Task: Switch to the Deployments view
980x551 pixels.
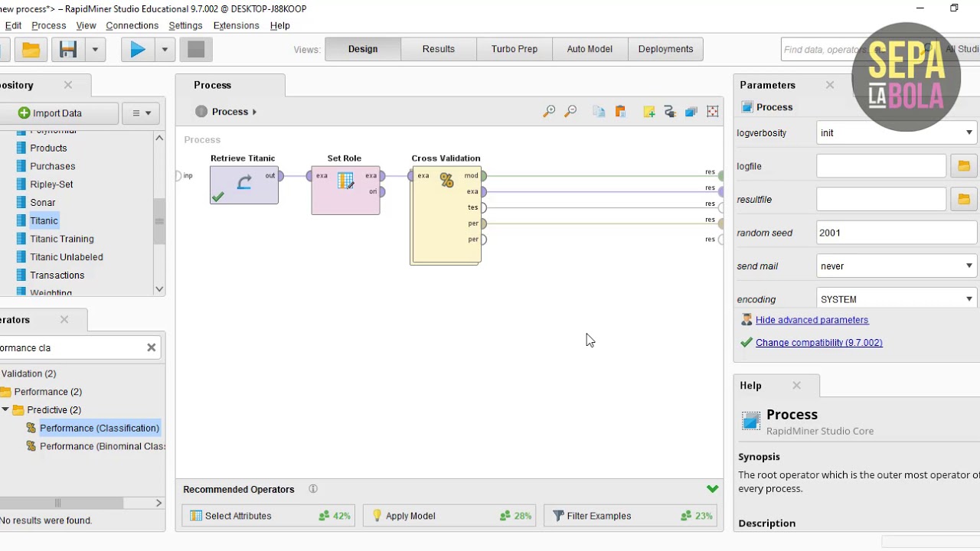Action: point(665,49)
